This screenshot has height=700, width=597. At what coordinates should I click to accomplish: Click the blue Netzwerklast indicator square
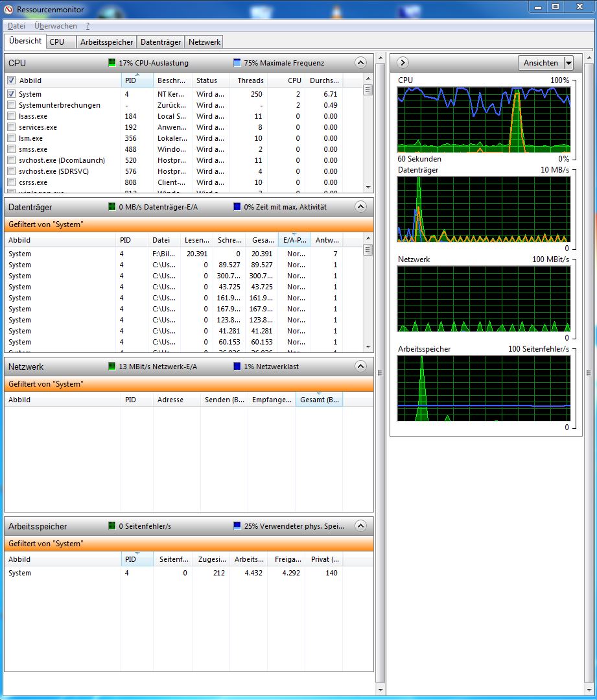(237, 366)
